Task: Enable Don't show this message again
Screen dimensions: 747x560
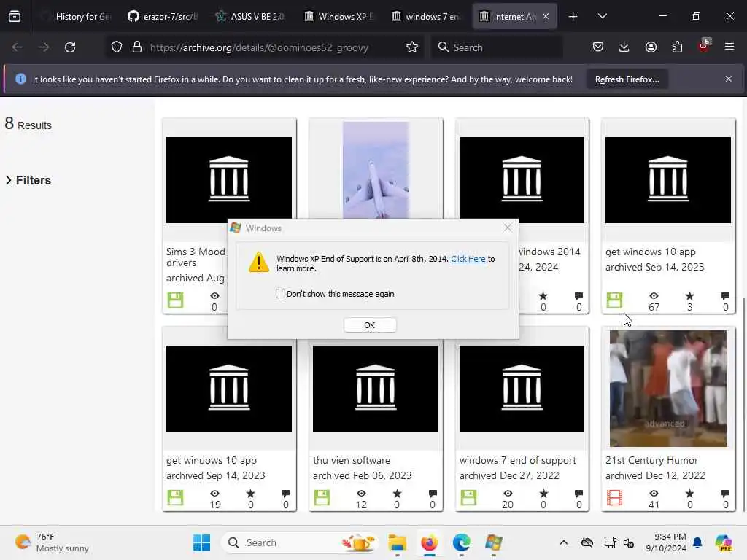Action: [x=280, y=294]
